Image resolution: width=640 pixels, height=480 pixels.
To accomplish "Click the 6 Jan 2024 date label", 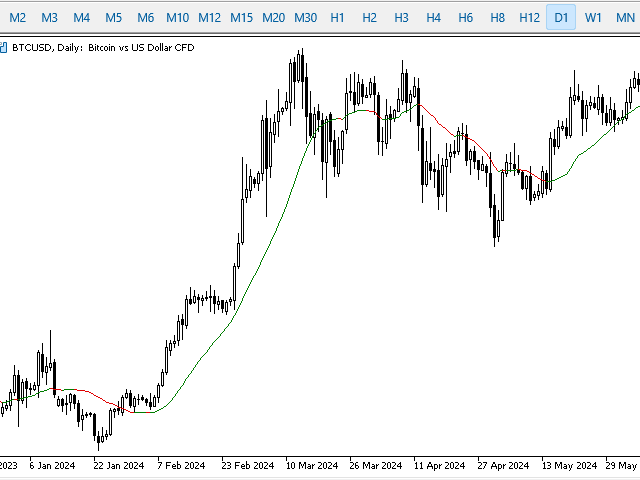I will point(52,466).
